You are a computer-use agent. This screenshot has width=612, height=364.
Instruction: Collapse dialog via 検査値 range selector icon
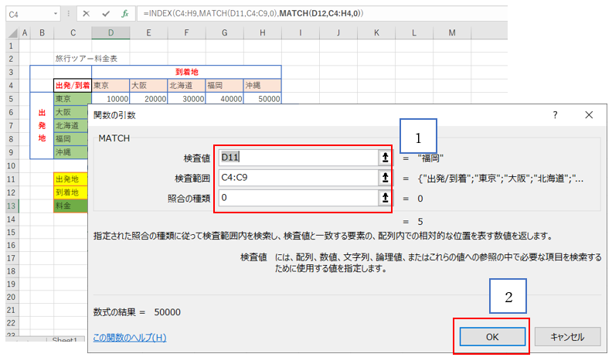(x=383, y=158)
